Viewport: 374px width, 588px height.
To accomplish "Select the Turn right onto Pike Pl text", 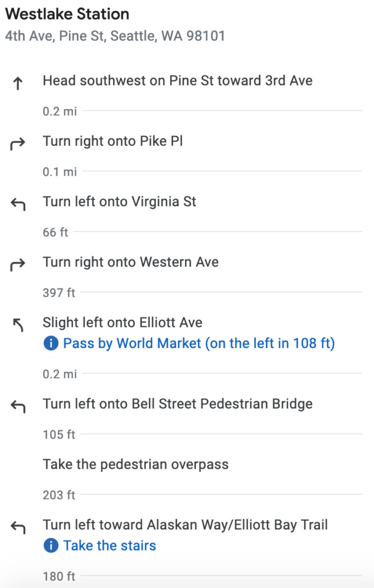I will [x=113, y=141].
